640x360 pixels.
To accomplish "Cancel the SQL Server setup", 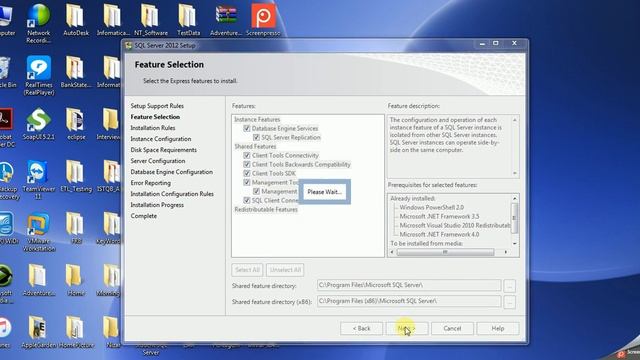I will coord(452,328).
